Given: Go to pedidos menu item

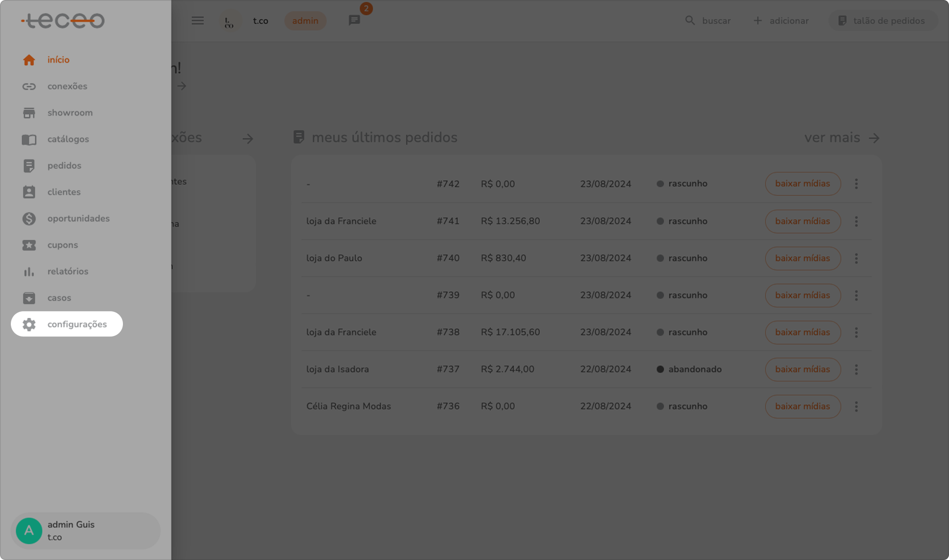Looking at the screenshot, I should tap(64, 166).
